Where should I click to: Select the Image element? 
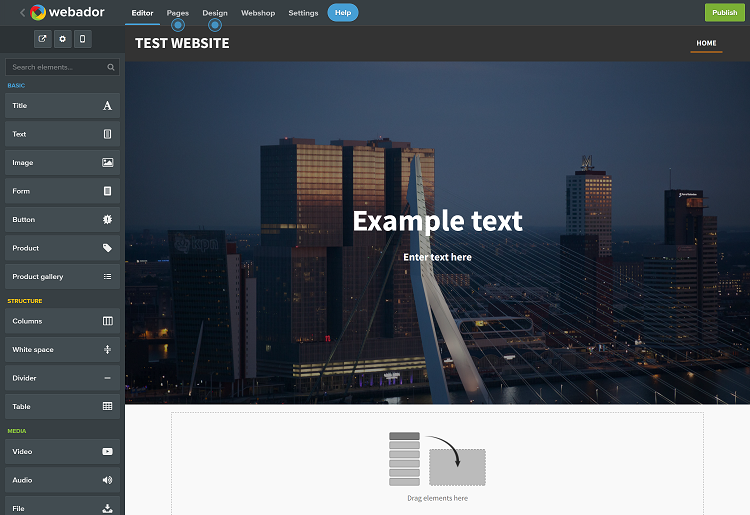[62, 162]
